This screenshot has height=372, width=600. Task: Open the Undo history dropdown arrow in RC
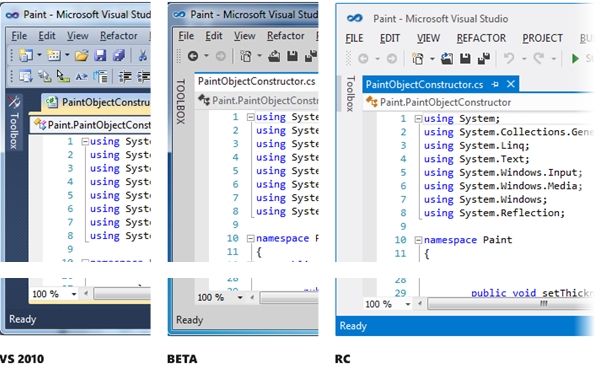pyautogui.click(x=524, y=59)
